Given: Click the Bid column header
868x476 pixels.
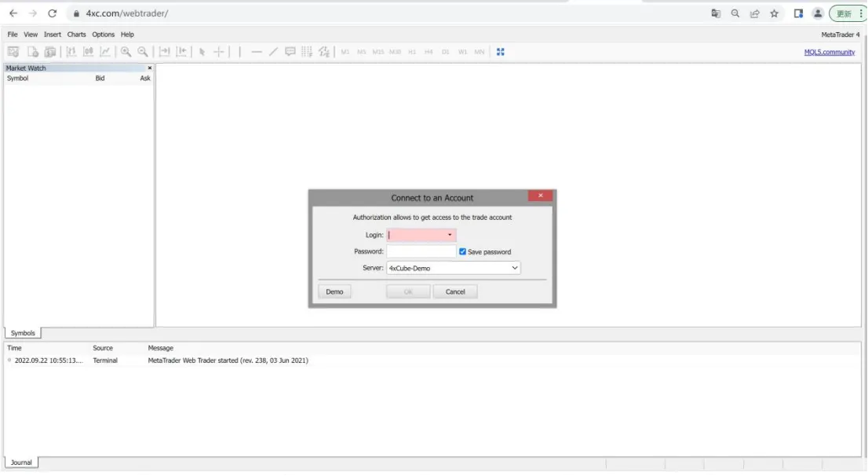Looking at the screenshot, I should [100, 78].
